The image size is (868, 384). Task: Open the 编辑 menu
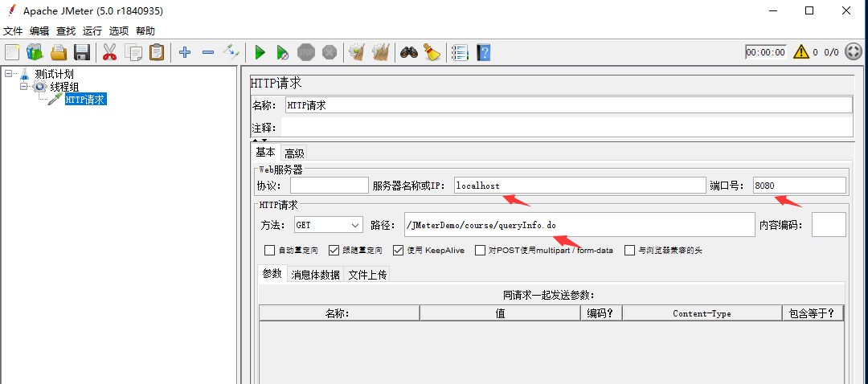pos(39,31)
